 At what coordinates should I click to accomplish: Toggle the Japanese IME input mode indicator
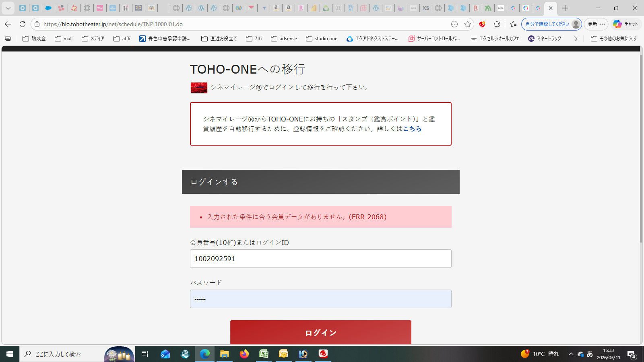point(590,354)
